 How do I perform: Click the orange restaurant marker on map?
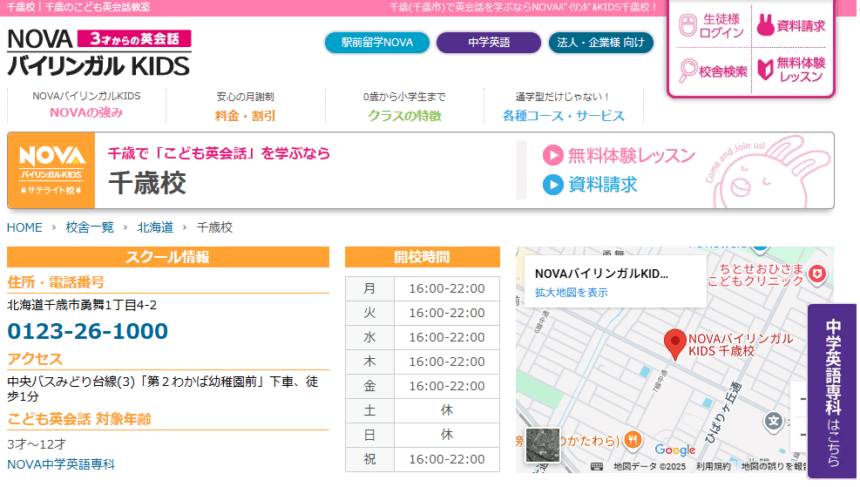632,439
